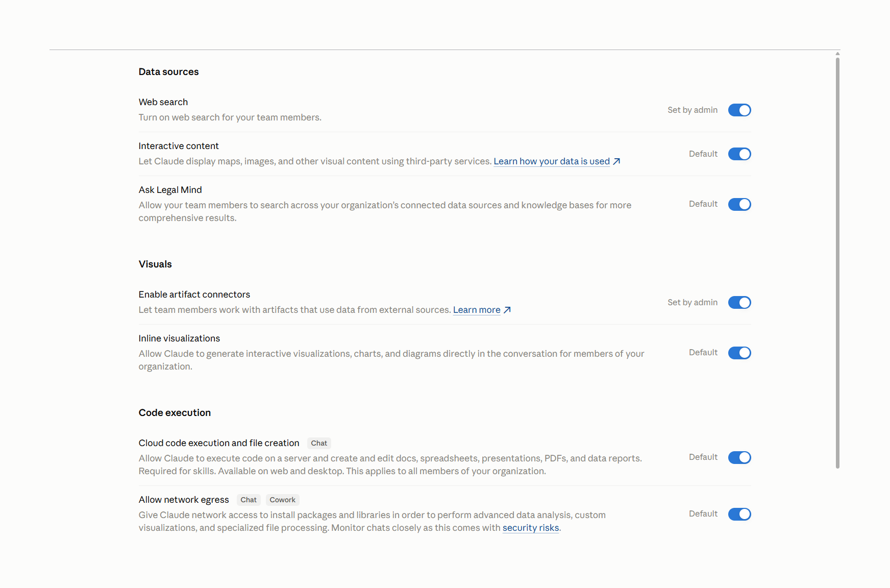Click 'Cloud code execution and file creation' title
The width and height of the screenshot is (890, 588).
(x=219, y=443)
